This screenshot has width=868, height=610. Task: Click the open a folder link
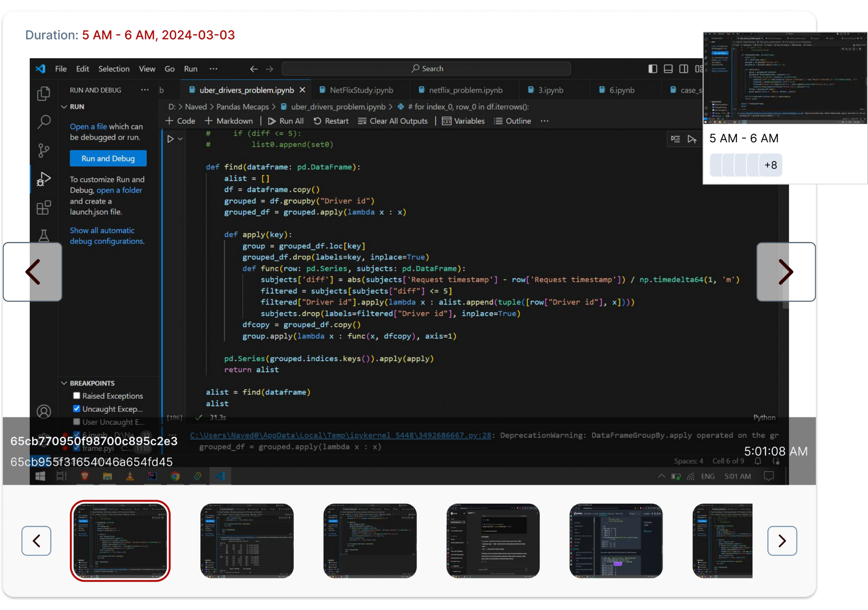click(x=119, y=190)
